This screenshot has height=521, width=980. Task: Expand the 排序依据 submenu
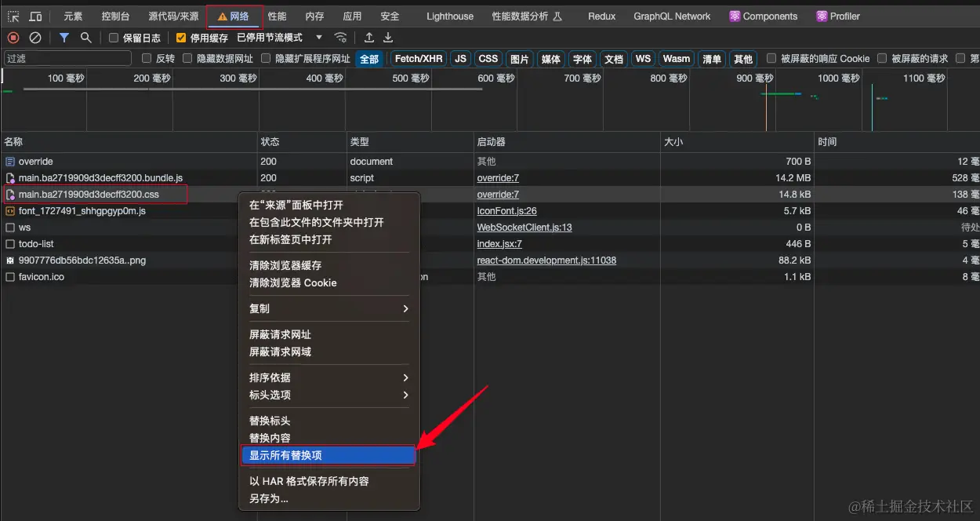click(329, 378)
